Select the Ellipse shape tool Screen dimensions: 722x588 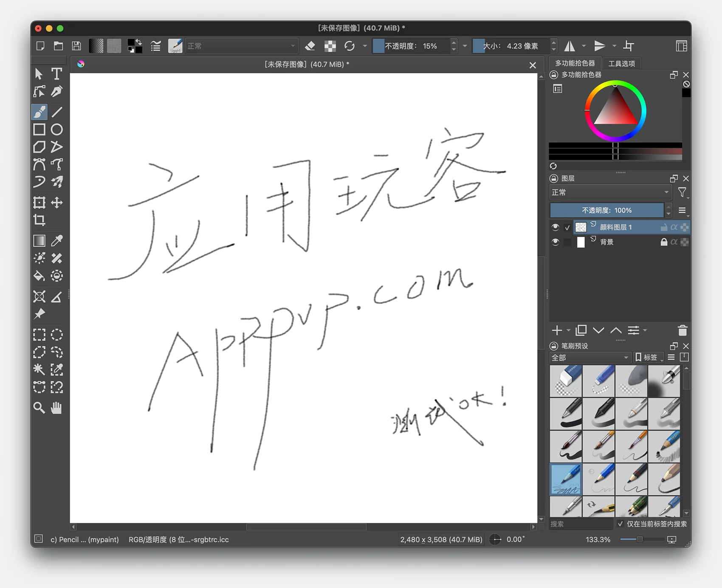tap(56, 129)
